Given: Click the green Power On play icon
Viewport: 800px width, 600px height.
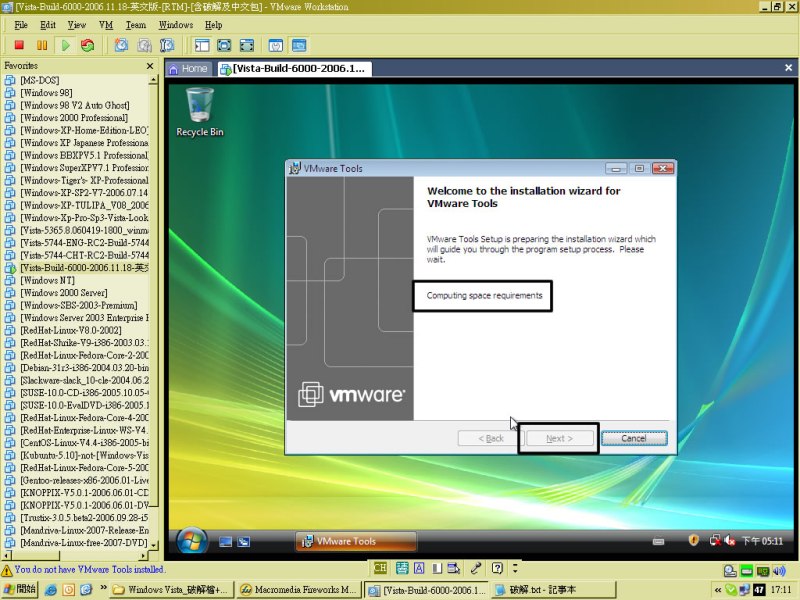Looking at the screenshot, I should (65, 45).
